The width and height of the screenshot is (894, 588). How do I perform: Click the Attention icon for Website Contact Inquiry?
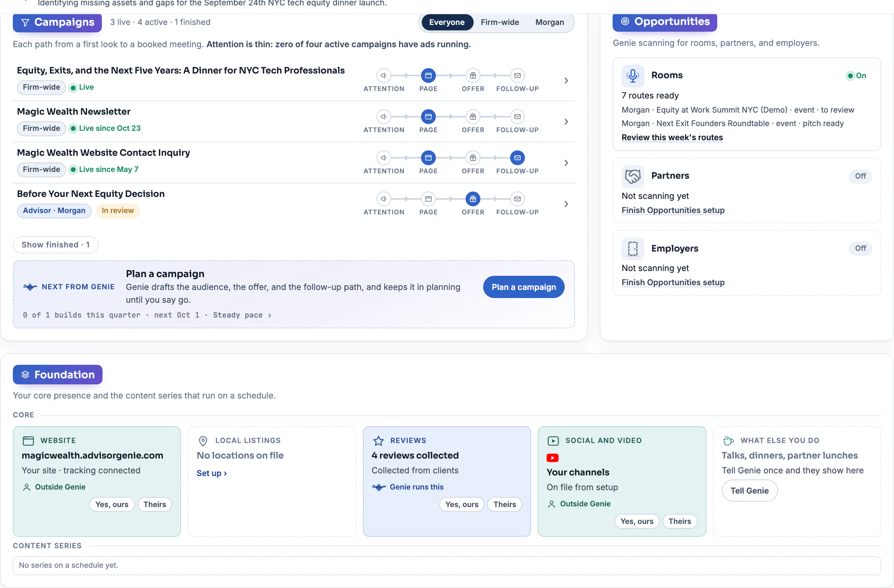click(x=384, y=158)
